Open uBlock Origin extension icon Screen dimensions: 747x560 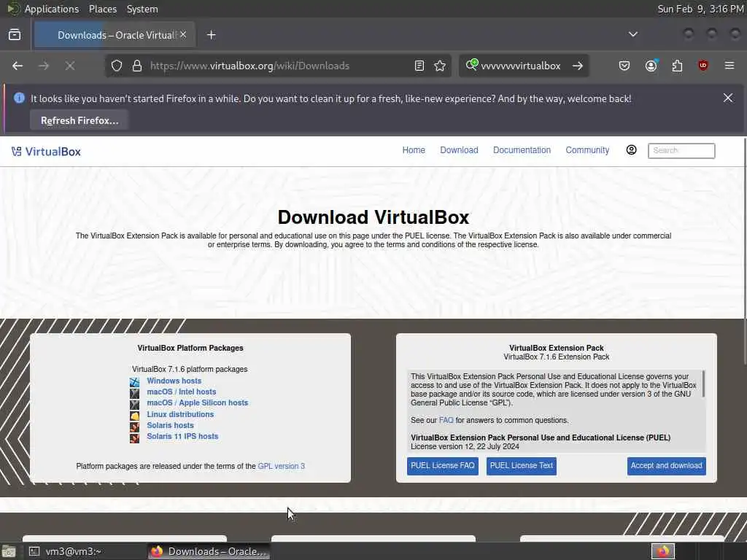pyautogui.click(x=703, y=66)
